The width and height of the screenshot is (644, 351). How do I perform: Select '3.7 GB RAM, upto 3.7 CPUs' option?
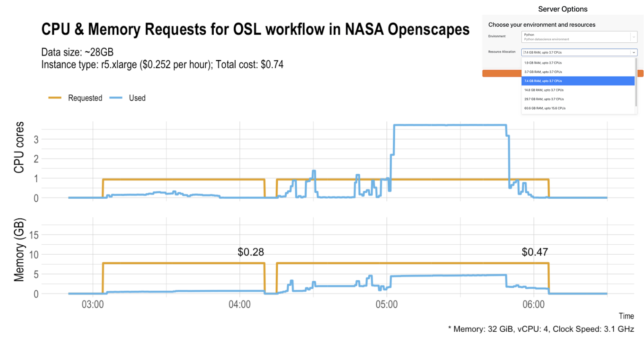coord(543,72)
